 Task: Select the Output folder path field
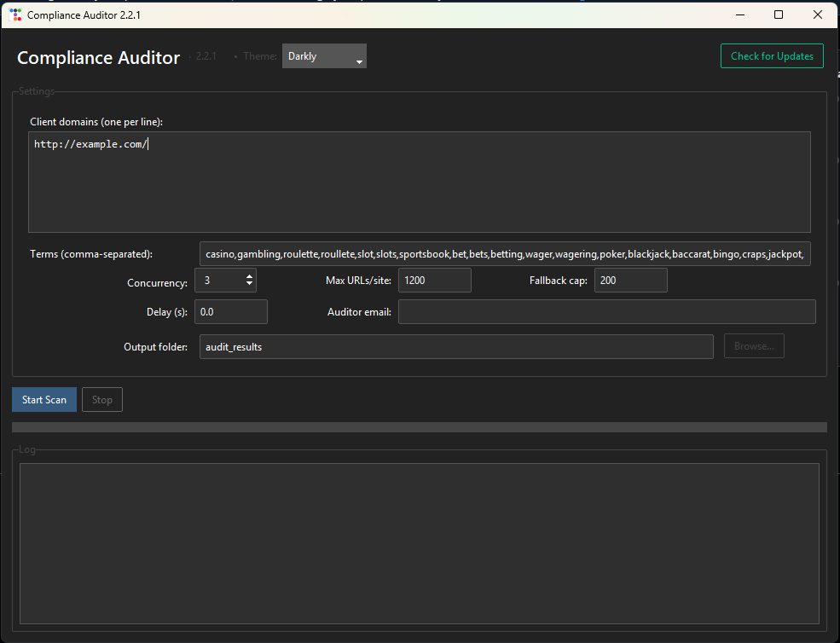[x=456, y=346]
